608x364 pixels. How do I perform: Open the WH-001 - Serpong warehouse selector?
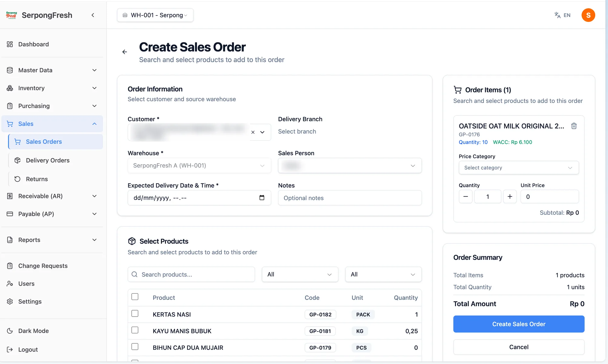click(155, 15)
